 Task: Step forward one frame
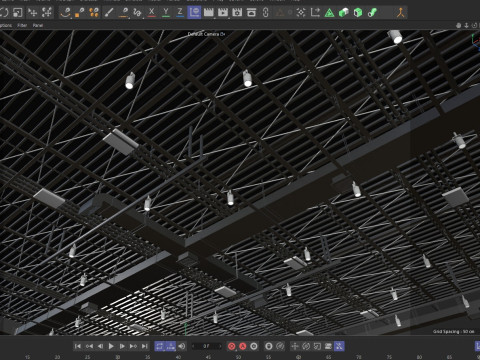(x=122, y=346)
